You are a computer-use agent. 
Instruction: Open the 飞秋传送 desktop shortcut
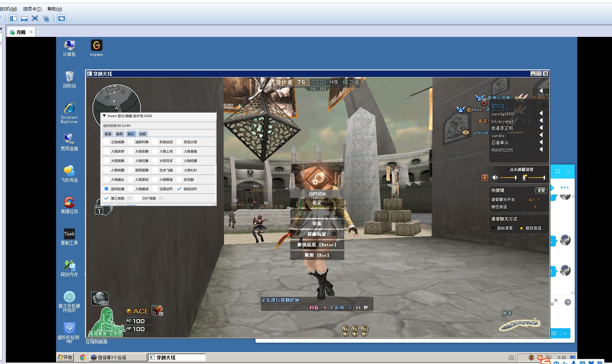(69, 174)
